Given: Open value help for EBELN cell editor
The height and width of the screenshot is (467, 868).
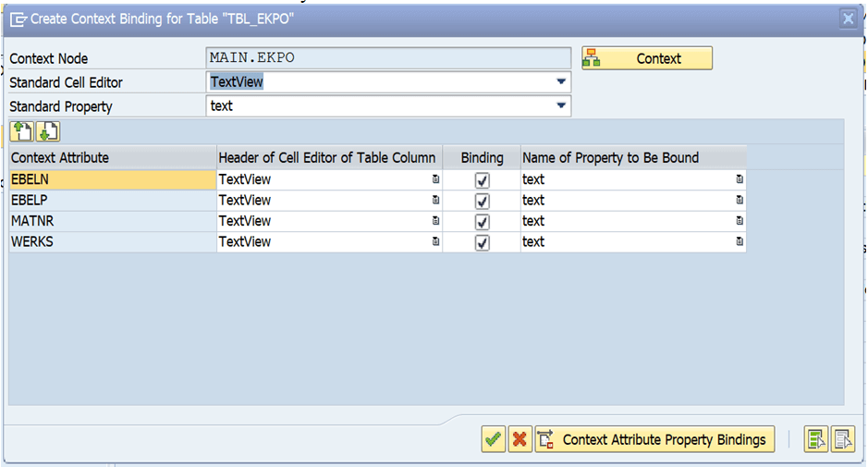Looking at the screenshot, I should click(435, 178).
